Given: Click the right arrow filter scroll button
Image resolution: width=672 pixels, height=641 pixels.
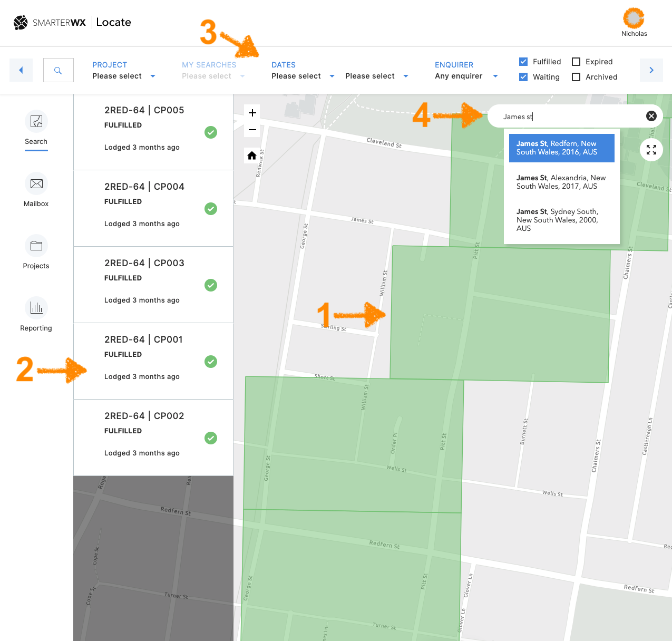Looking at the screenshot, I should 651,70.
